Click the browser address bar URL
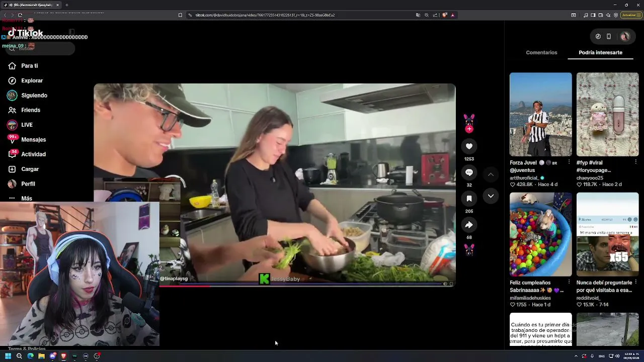This screenshot has height=362, width=644. pyautogui.click(x=265, y=15)
